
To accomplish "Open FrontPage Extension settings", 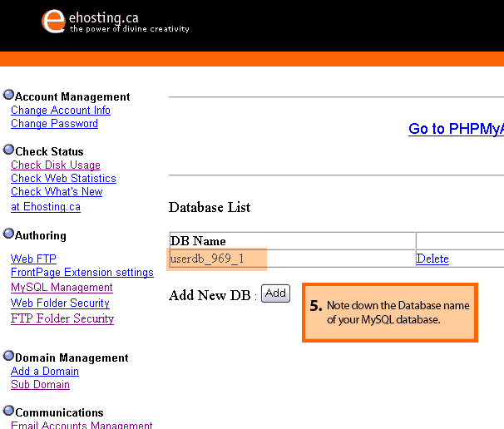I will coord(82,273).
